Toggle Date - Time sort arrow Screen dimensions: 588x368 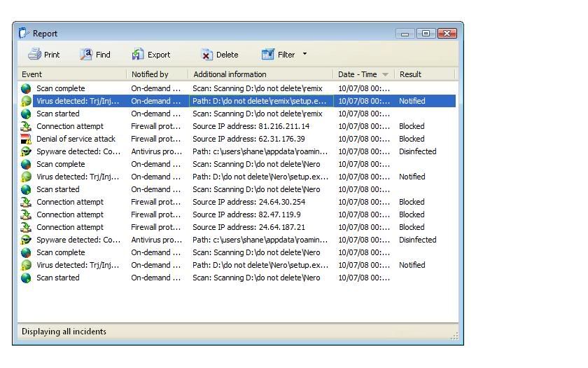point(386,74)
